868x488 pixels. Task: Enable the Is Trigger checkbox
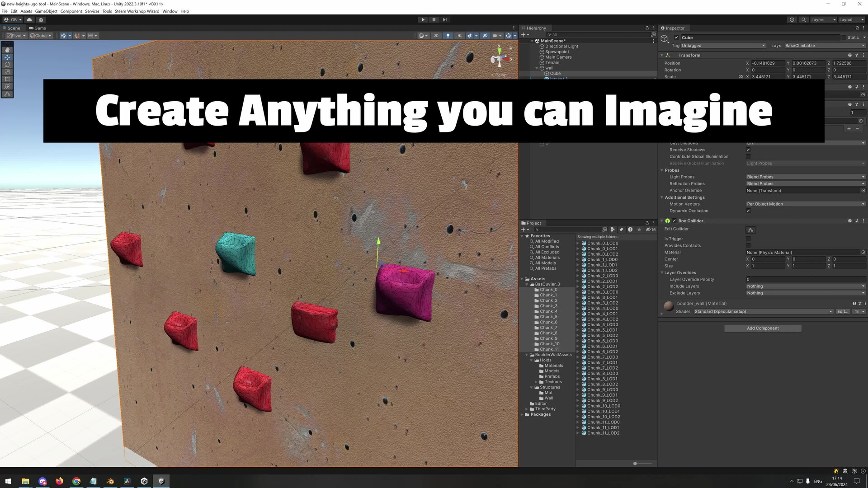tap(748, 239)
